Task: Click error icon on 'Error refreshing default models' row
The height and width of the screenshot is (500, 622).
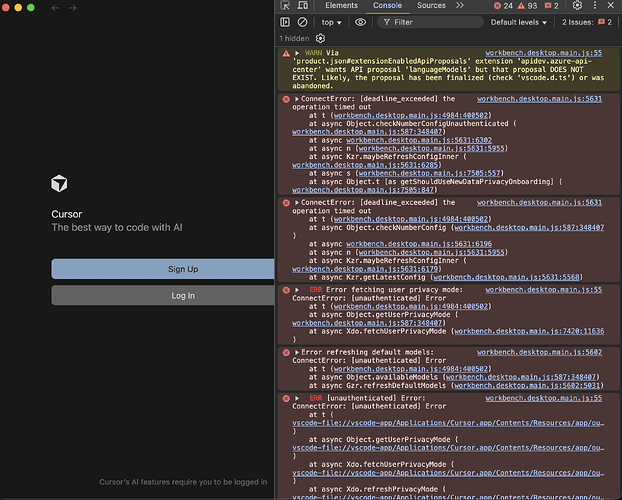Action: pyautogui.click(x=286, y=352)
